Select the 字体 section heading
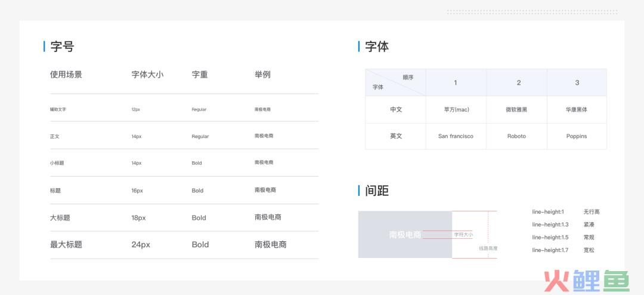The image size is (644, 295). tap(377, 47)
